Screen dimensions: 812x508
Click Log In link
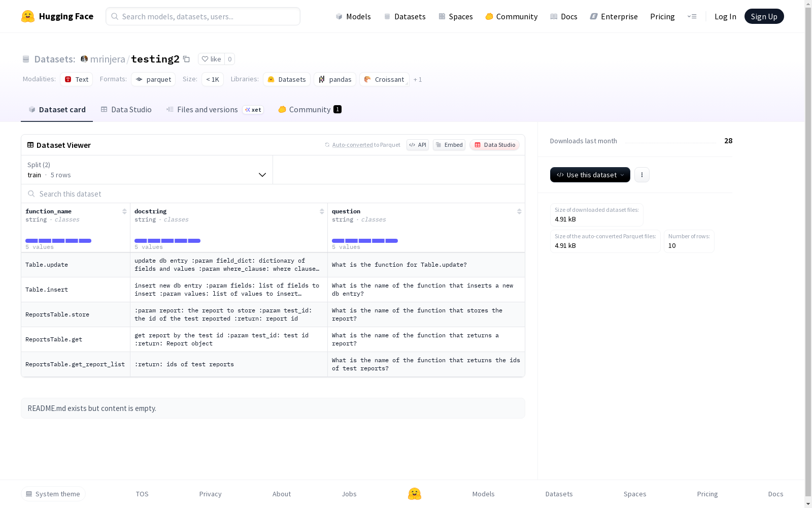[x=725, y=16]
